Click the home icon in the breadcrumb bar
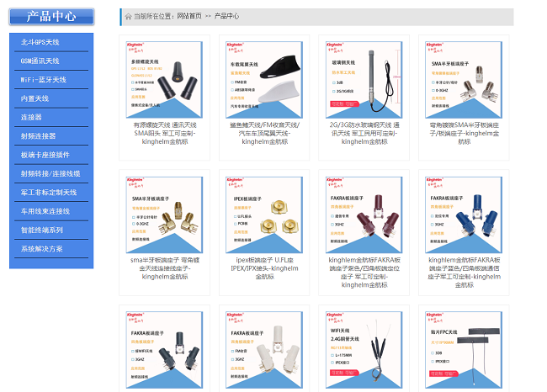The height and width of the screenshot is (392, 547). click(x=129, y=16)
